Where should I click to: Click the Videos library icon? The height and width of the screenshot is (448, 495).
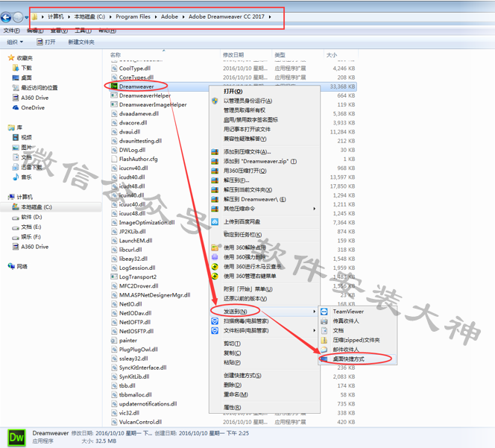[16, 137]
